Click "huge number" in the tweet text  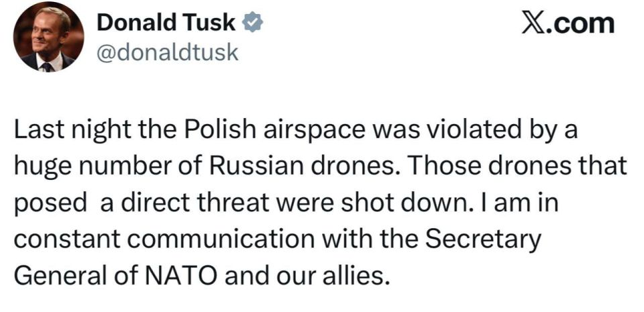(x=95, y=166)
